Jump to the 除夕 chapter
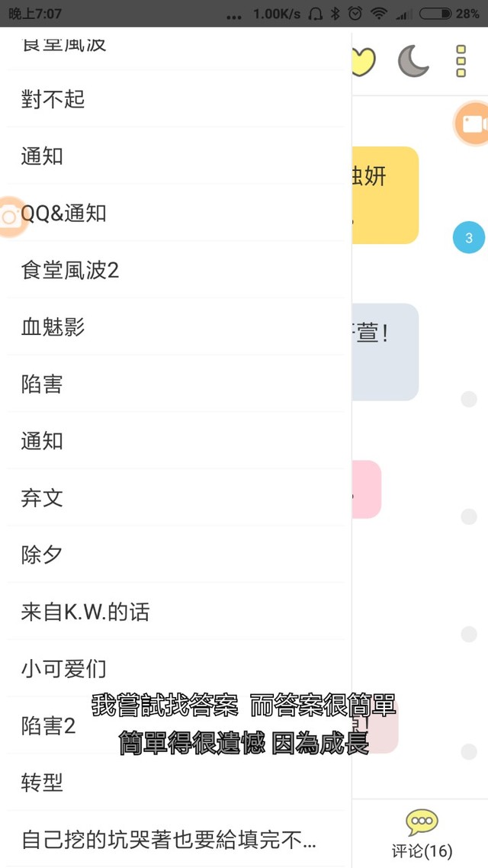The image size is (488, 868). click(x=43, y=555)
